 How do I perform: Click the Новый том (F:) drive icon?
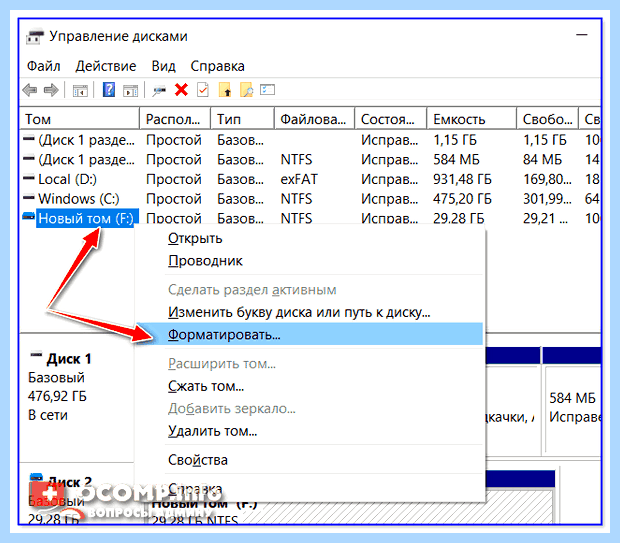click(x=29, y=216)
